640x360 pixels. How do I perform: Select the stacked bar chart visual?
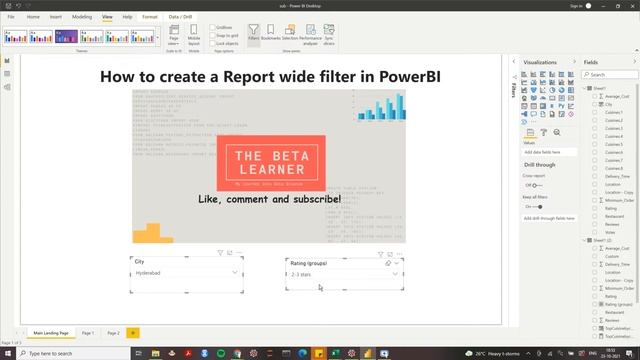tap(524, 74)
